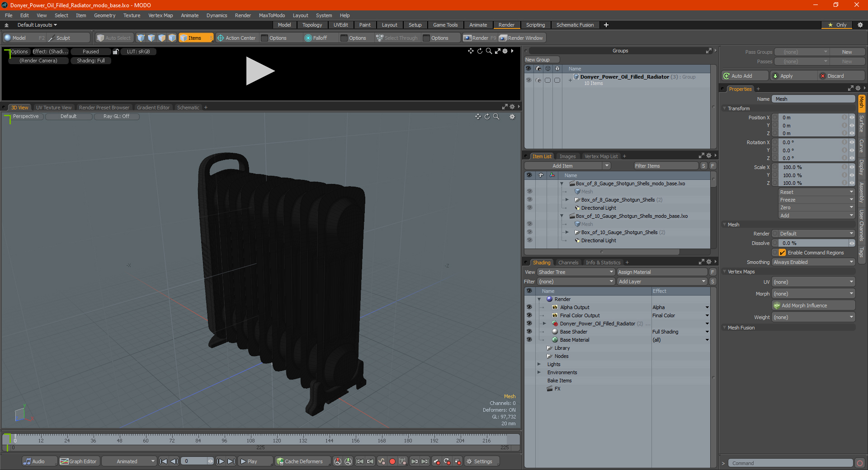This screenshot has width=868, height=470.
Task: Click the Render F9 button
Action: pos(479,38)
